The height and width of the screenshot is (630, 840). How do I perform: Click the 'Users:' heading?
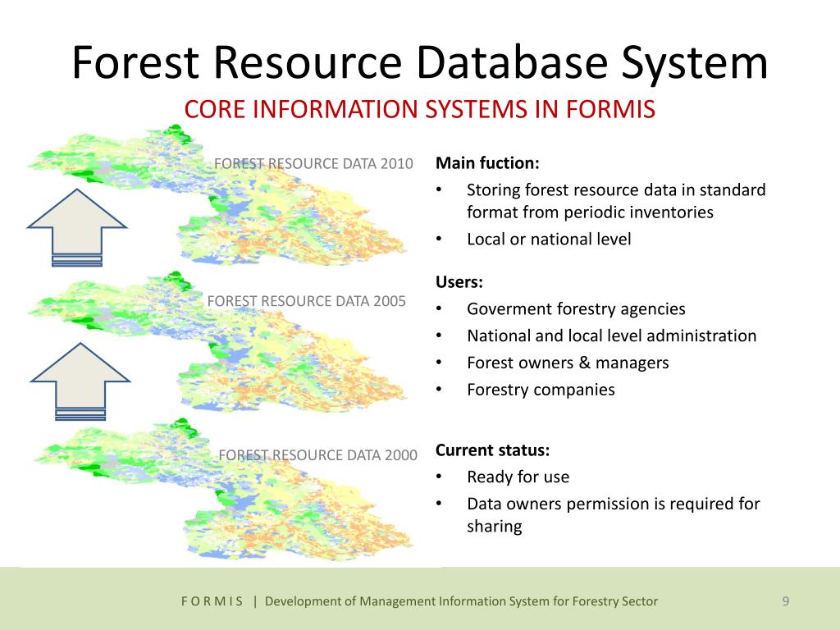[459, 282]
